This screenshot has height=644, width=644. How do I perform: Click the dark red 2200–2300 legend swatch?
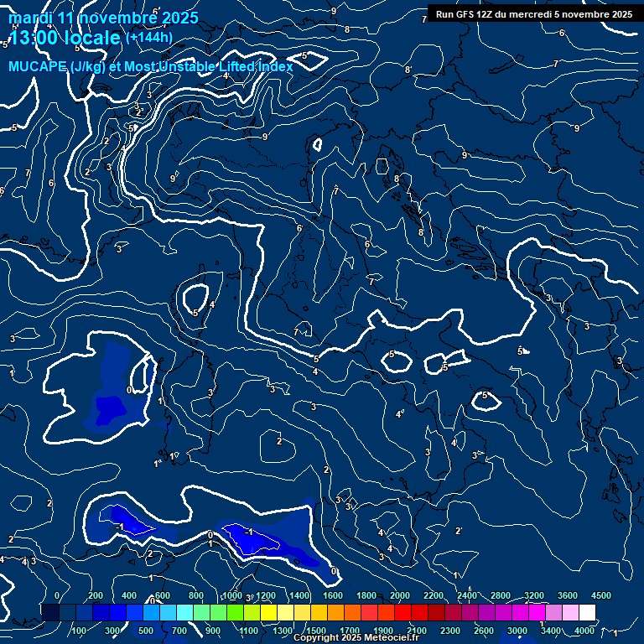[x=437, y=612]
